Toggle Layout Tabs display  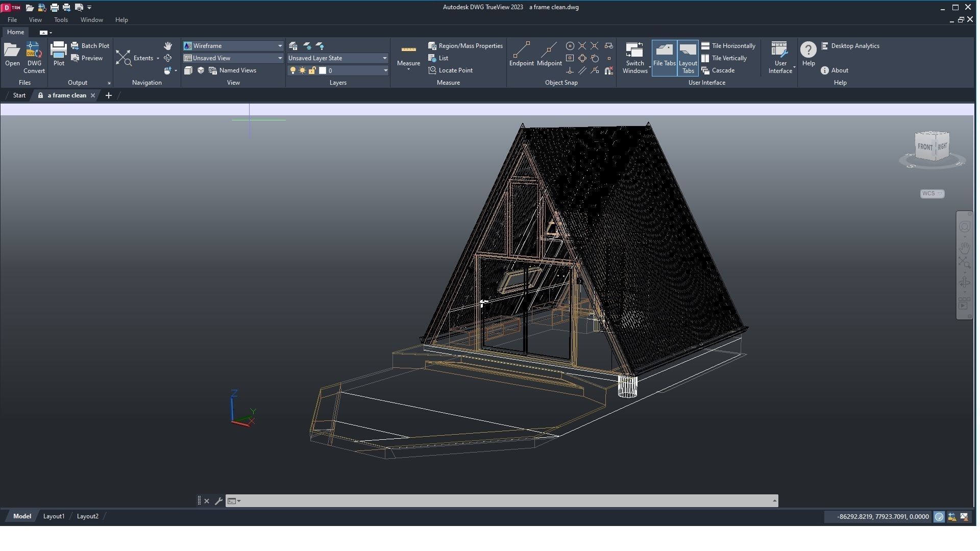pyautogui.click(x=688, y=58)
